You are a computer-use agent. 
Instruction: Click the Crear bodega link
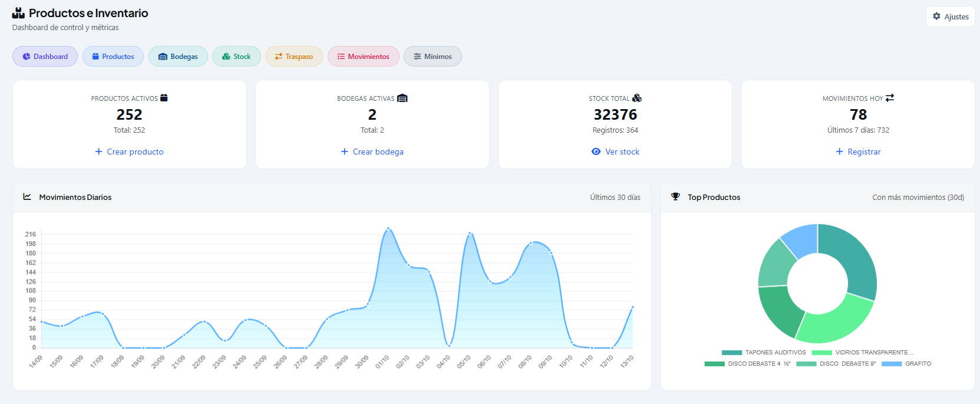pos(372,152)
